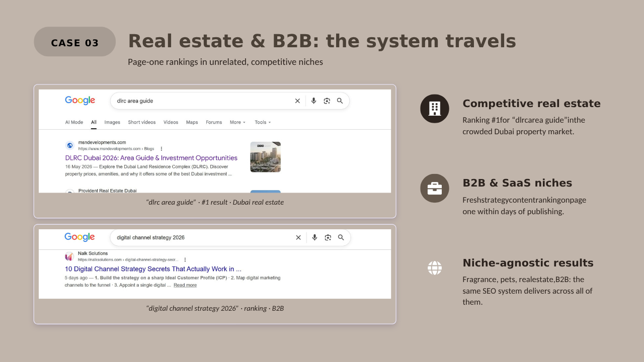Click Google logo in digital channel search
Screen dimensions: 644x362
coord(79,237)
